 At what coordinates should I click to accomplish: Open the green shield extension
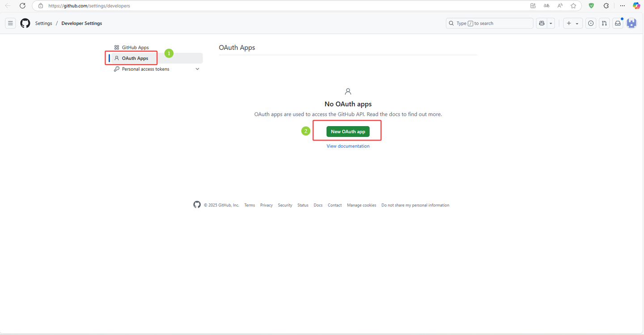(591, 6)
